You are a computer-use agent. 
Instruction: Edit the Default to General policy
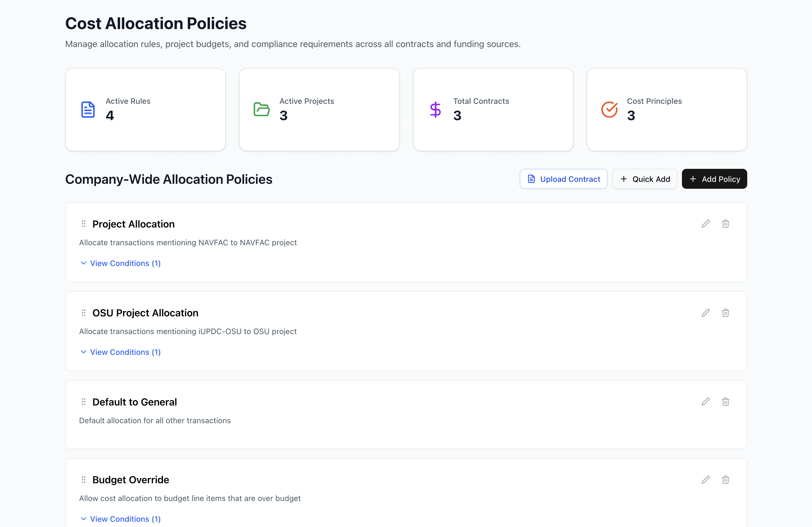pyautogui.click(x=705, y=402)
